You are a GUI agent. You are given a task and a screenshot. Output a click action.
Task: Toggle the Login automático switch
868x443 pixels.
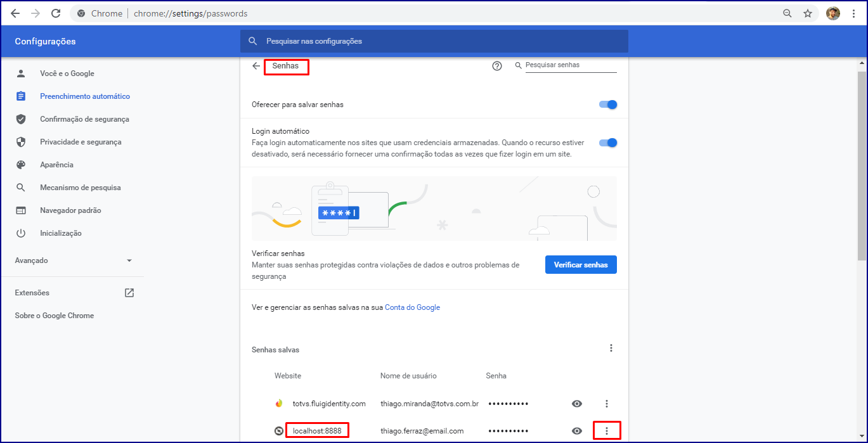tap(608, 143)
